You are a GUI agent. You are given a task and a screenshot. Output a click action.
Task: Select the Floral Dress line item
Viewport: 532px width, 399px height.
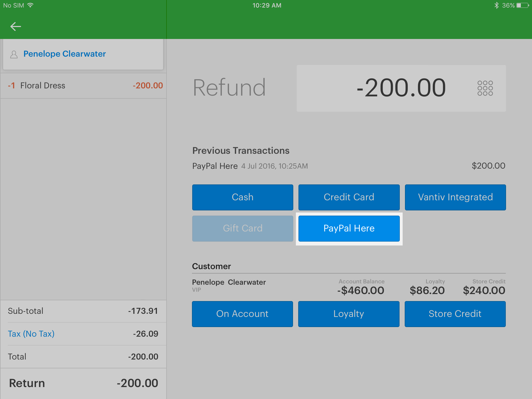click(83, 86)
